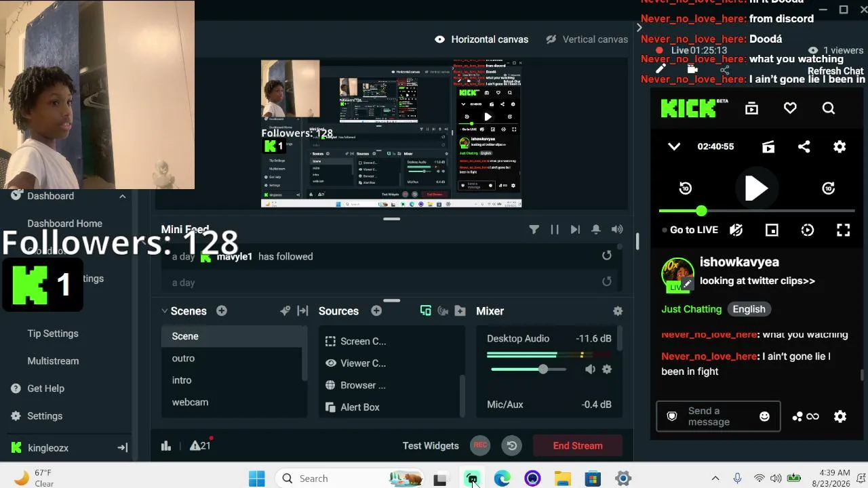Screen dimensions: 868x488
Task: Open File Explorer from the taskbar
Action: (562, 479)
